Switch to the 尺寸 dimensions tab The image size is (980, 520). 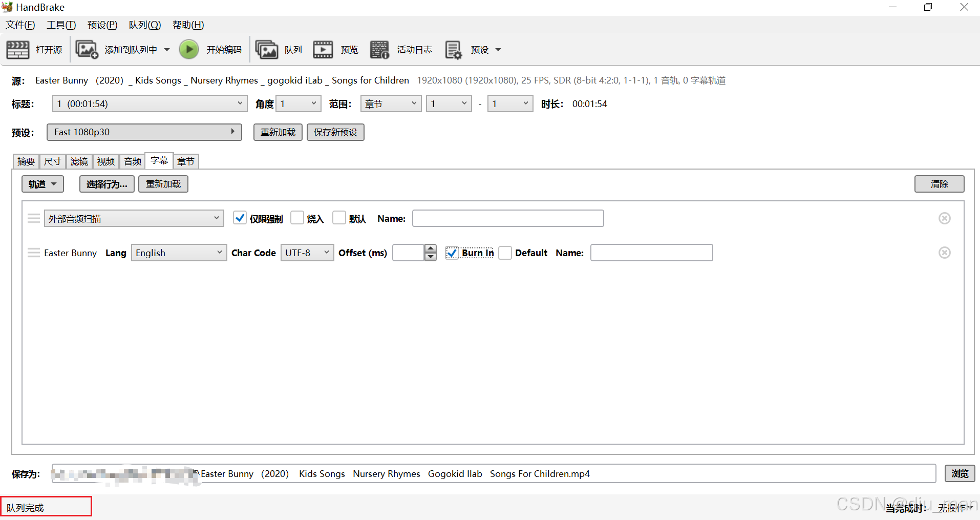point(53,161)
